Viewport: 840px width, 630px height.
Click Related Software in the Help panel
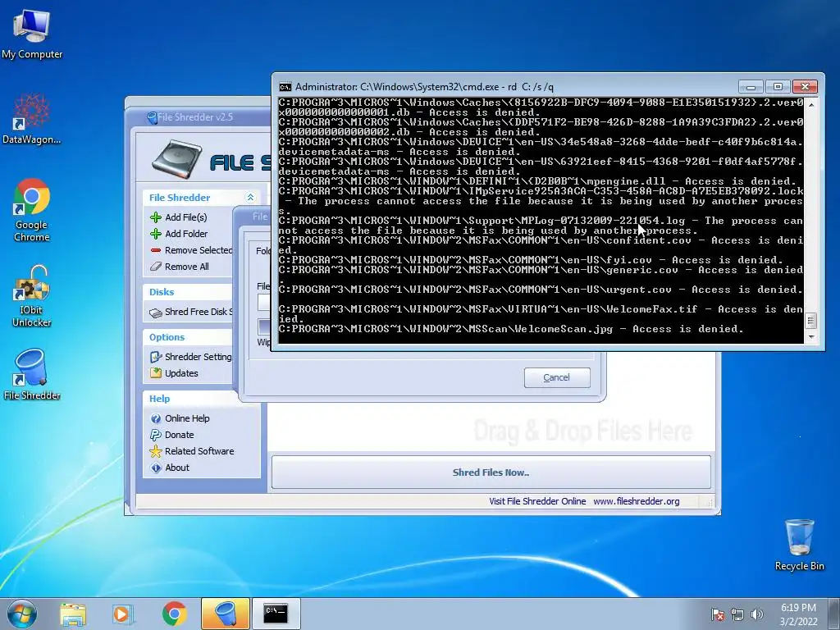(192, 451)
